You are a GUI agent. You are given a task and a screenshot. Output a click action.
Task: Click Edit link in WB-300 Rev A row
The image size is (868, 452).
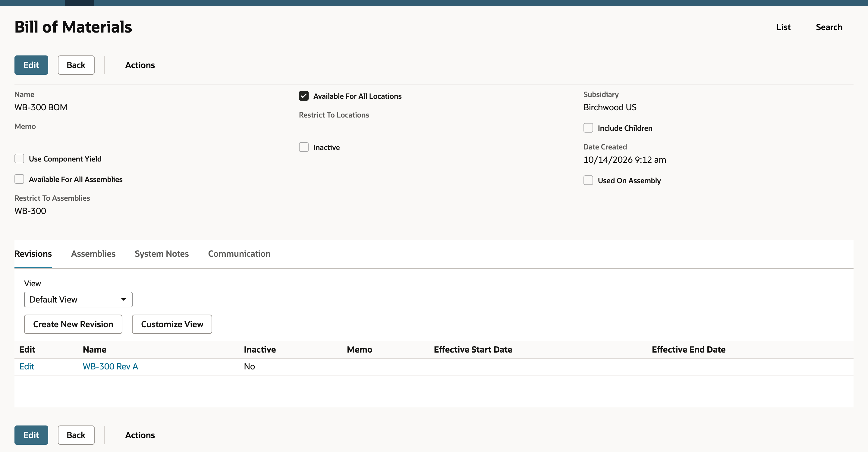[27, 366]
